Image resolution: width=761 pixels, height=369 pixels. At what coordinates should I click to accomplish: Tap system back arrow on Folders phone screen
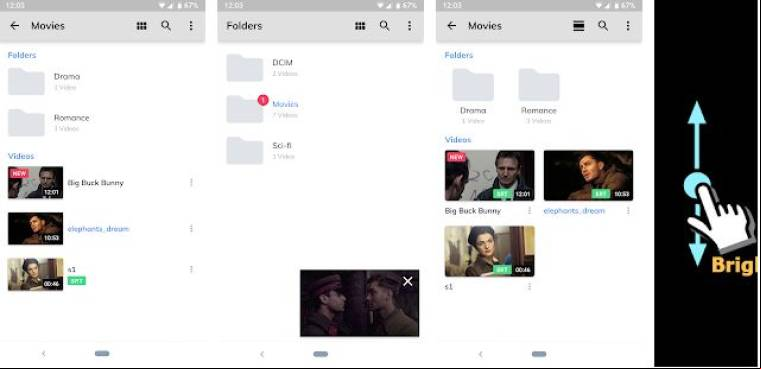262,353
